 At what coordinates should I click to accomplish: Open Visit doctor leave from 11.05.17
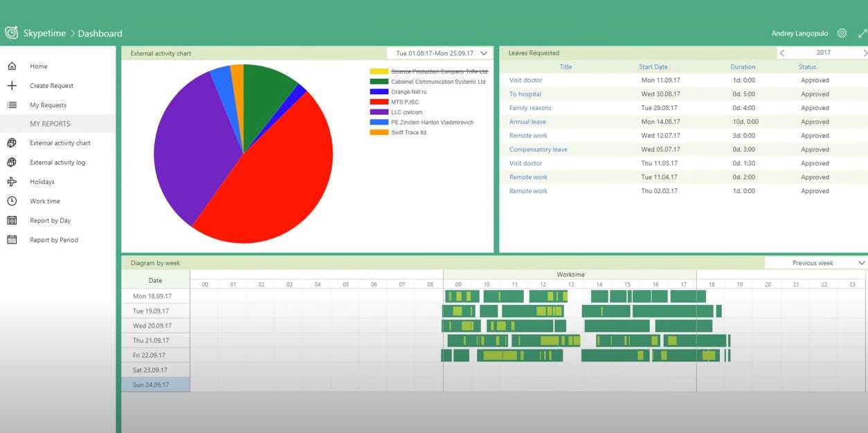[x=525, y=163]
